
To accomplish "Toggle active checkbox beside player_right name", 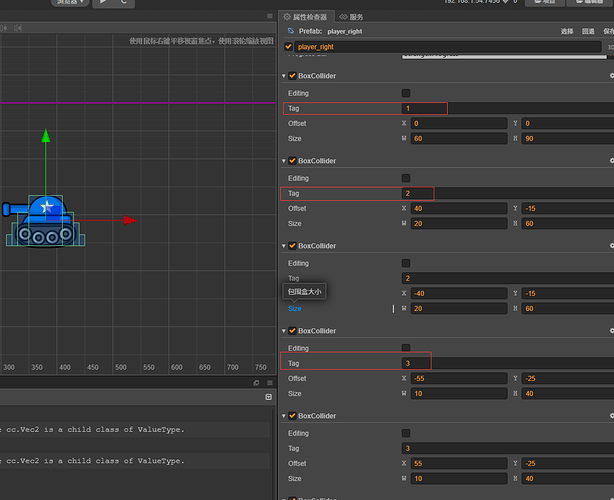I will pos(290,47).
